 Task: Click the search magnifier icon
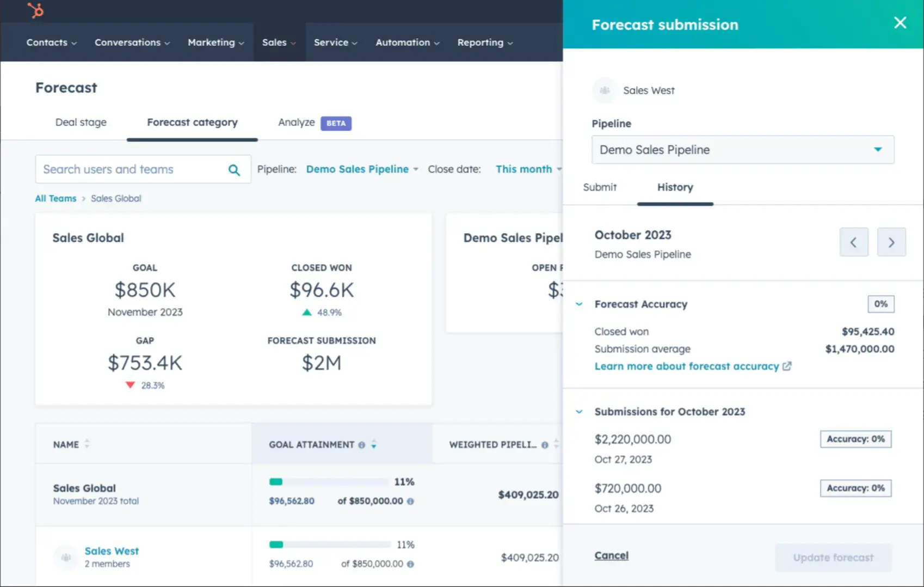[x=234, y=169]
